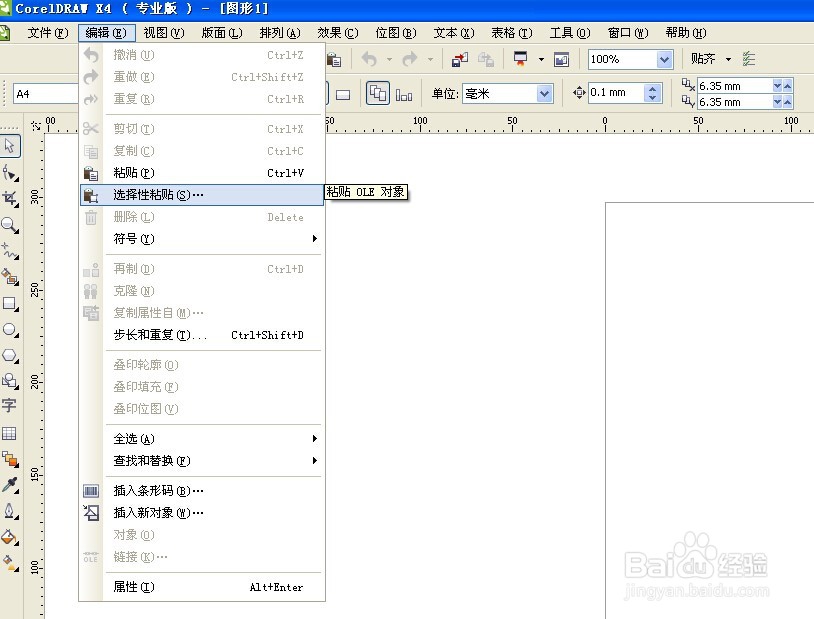Choose 插入条形码(B) menu entry
The height and width of the screenshot is (619, 814).
pyautogui.click(x=201, y=491)
